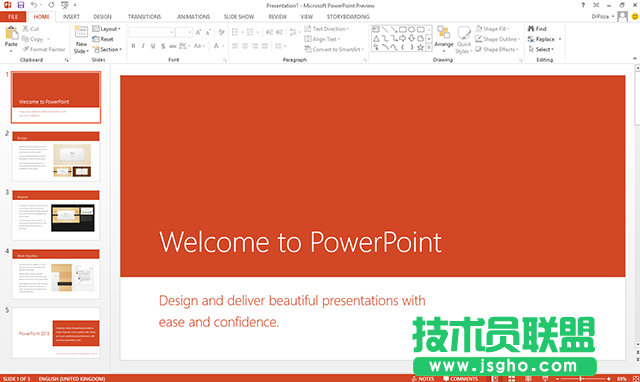Toggle Bold formatting
The height and width of the screenshot is (382, 640).
pyautogui.click(x=133, y=46)
